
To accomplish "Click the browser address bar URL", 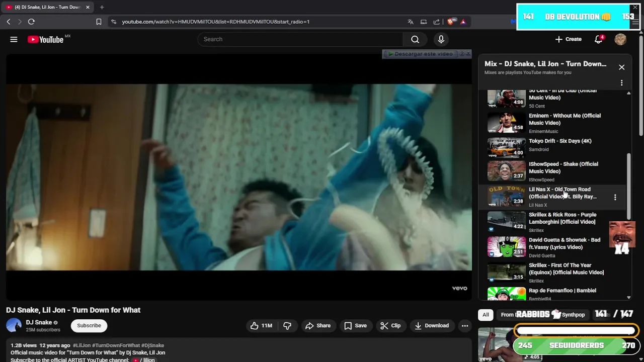I will pyautogui.click(x=215, y=22).
